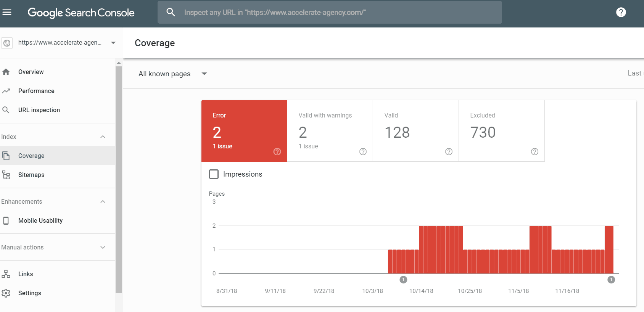
Task: Collapse the Index section
Action: 103,137
